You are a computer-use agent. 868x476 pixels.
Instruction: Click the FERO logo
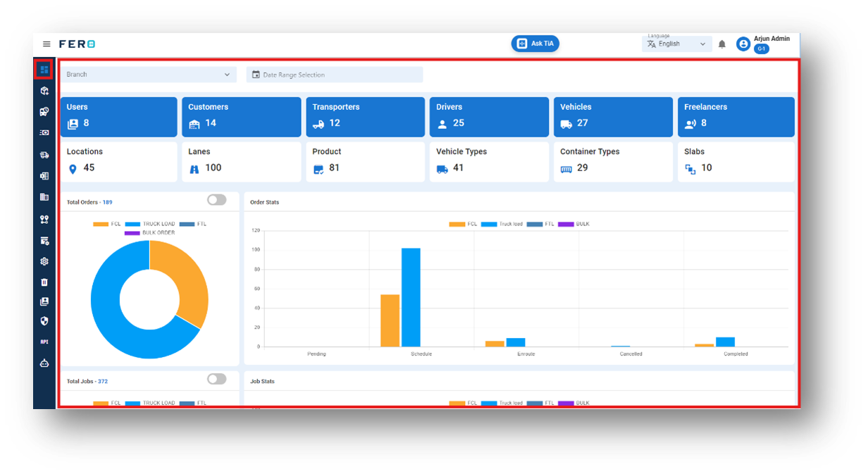click(x=77, y=44)
